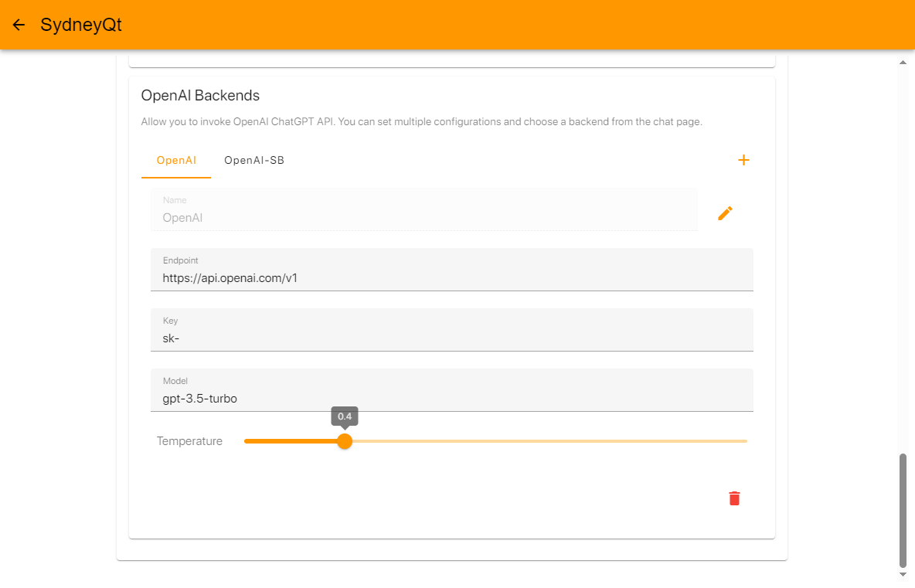Click the Temperature label

pyautogui.click(x=189, y=441)
